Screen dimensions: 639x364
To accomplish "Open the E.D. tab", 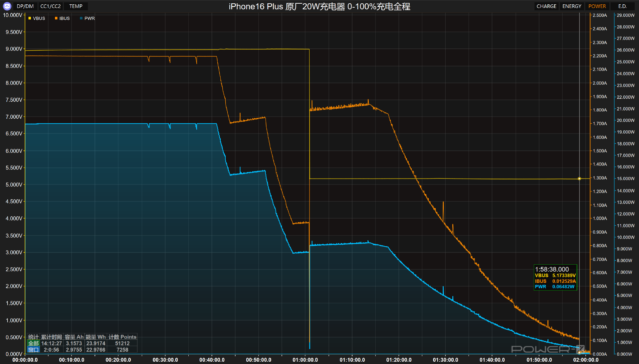I will pyautogui.click(x=622, y=6).
